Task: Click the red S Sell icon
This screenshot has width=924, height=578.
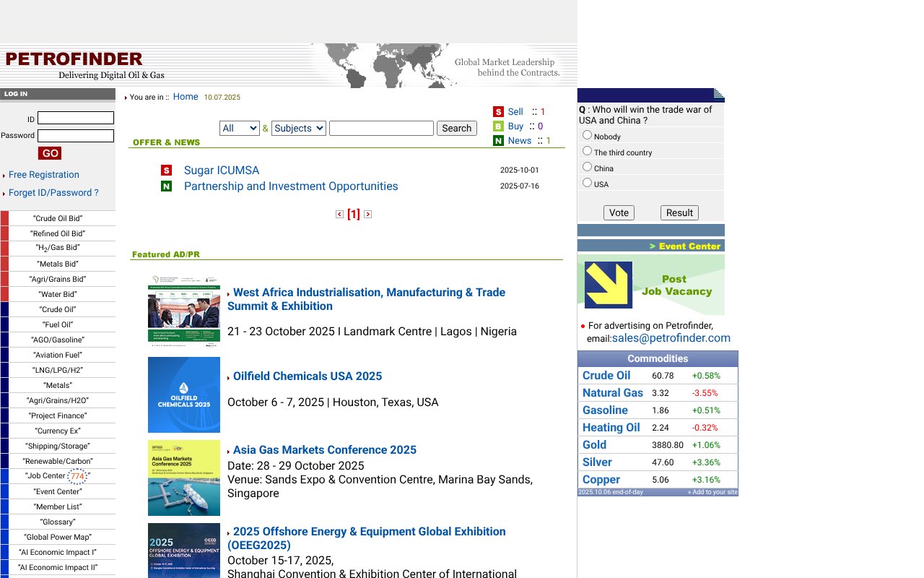Action: [x=498, y=111]
